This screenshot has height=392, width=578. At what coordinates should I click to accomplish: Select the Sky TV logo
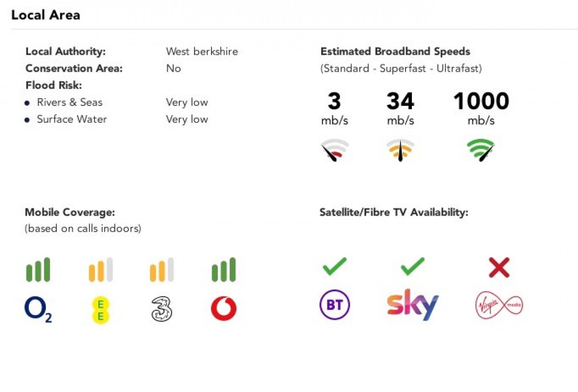[413, 304]
